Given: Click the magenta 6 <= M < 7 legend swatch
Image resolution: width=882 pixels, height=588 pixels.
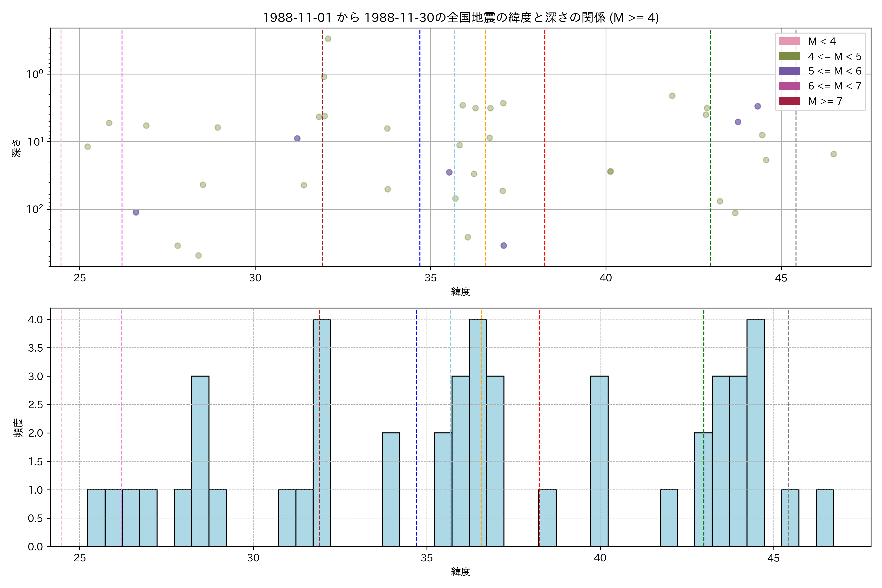Looking at the screenshot, I should [789, 86].
